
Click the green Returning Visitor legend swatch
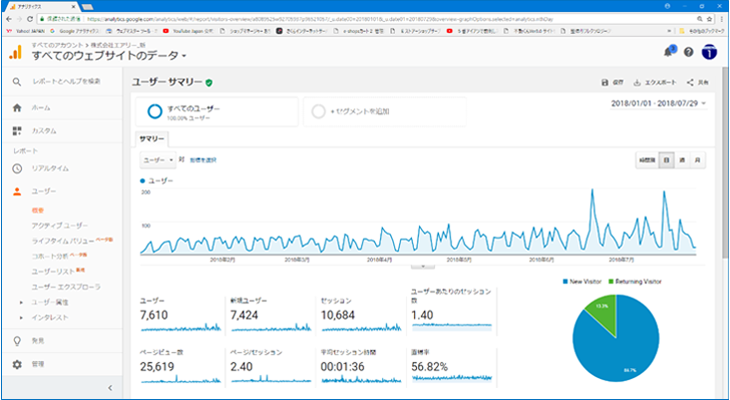pyautogui.click(x=611, y=282)
